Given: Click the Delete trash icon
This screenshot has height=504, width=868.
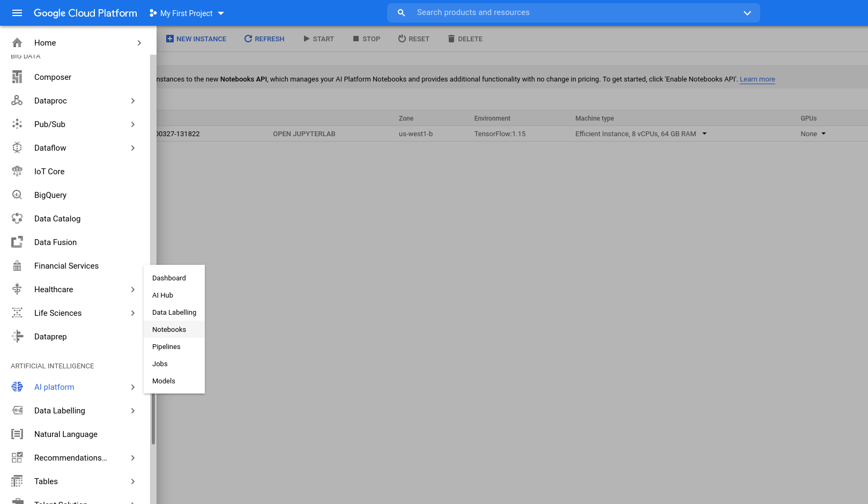Looking at the screenshot, I should tap(451, 39).
